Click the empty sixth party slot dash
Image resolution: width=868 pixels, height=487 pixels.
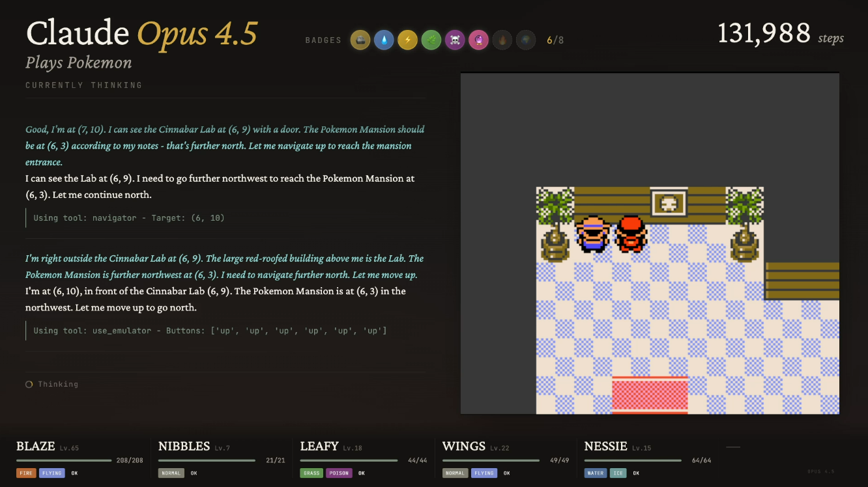(733, 447)
